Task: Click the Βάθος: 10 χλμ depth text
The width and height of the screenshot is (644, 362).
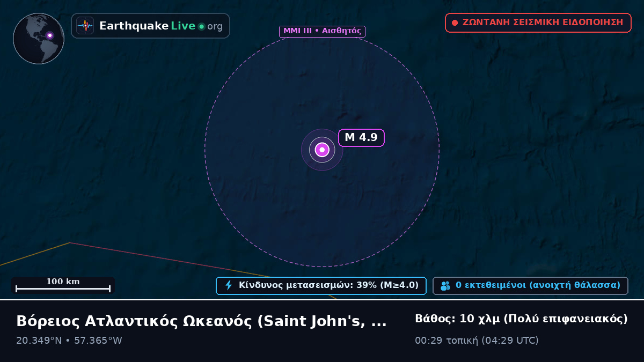Action: click(x=521, y=319)
